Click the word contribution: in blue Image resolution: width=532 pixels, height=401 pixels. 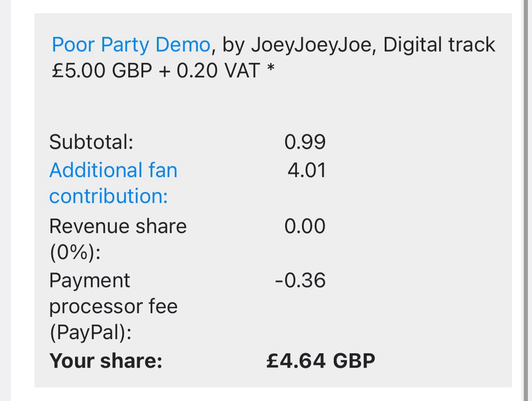click(108, 197)
